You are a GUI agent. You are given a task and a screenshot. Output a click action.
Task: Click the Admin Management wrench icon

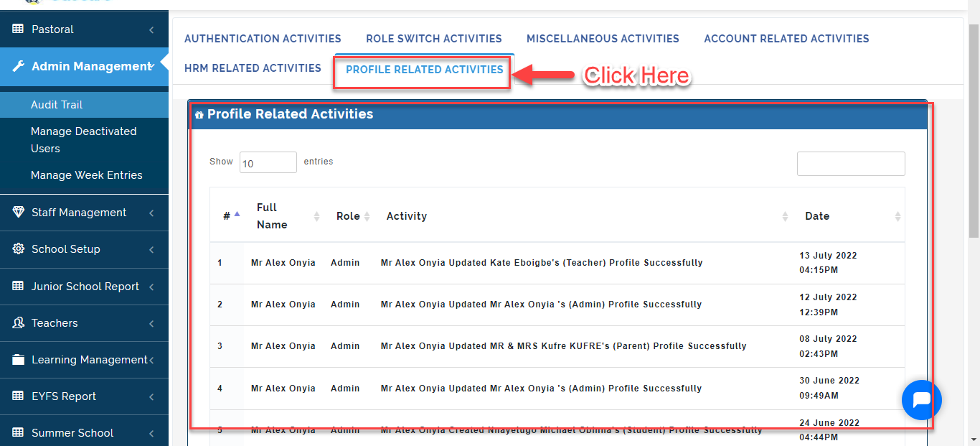[x=19, y=67]
